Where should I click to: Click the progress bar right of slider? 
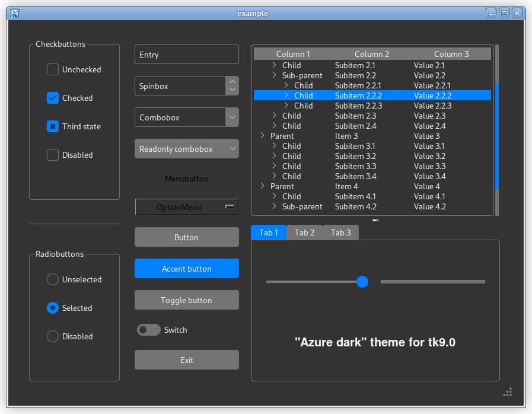[x=433, y=282]
